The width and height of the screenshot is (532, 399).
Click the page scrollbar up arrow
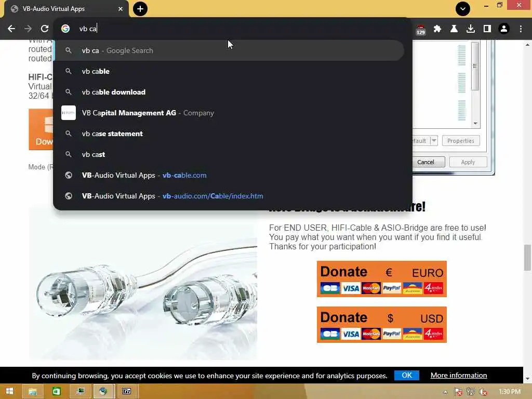pyautogui.click(x=528, y=45)
